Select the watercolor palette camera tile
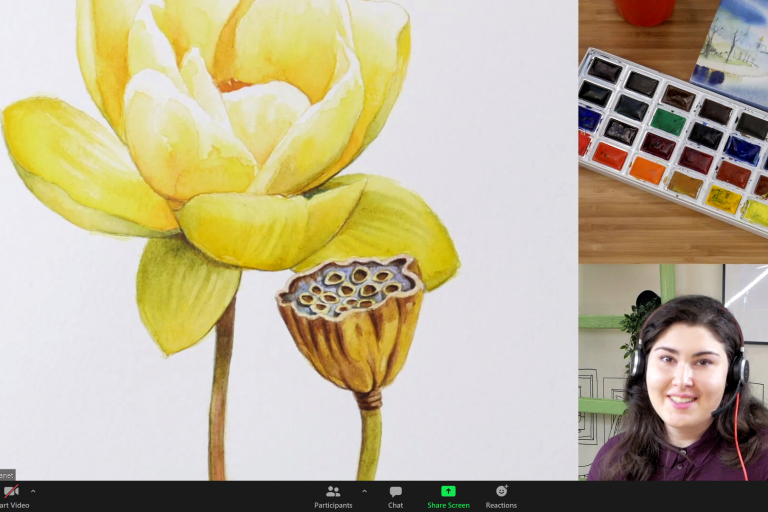The height and width of the screenshot is (512, 768). coord(672,130)
